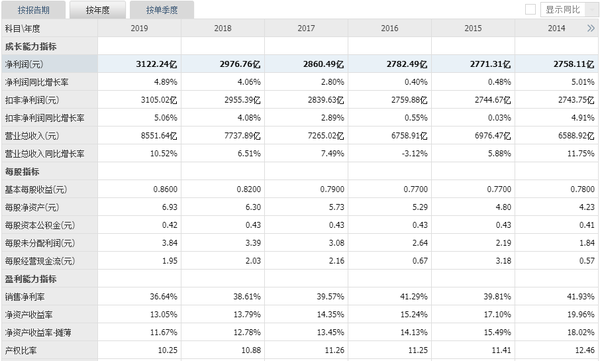
Task: Select the 净利润(元) row label
Action: click(24, 64)
